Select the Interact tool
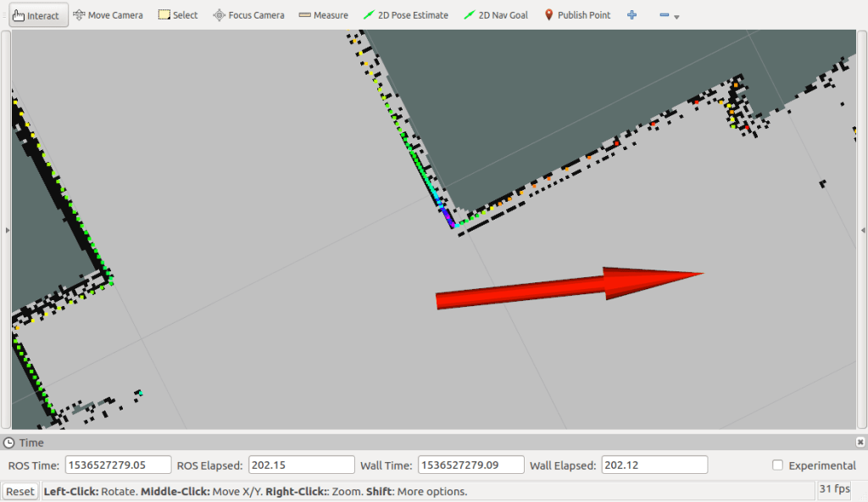 click(37, 14)
